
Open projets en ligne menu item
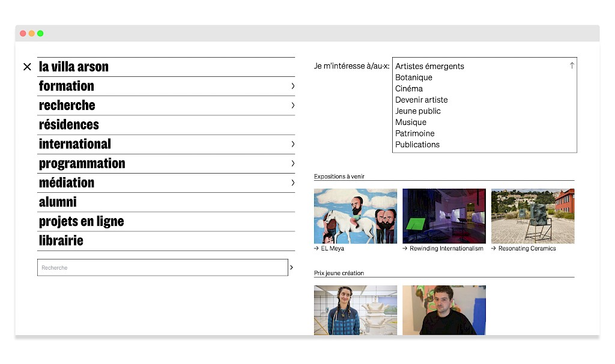pyautogui.click(x=81, y=222)
